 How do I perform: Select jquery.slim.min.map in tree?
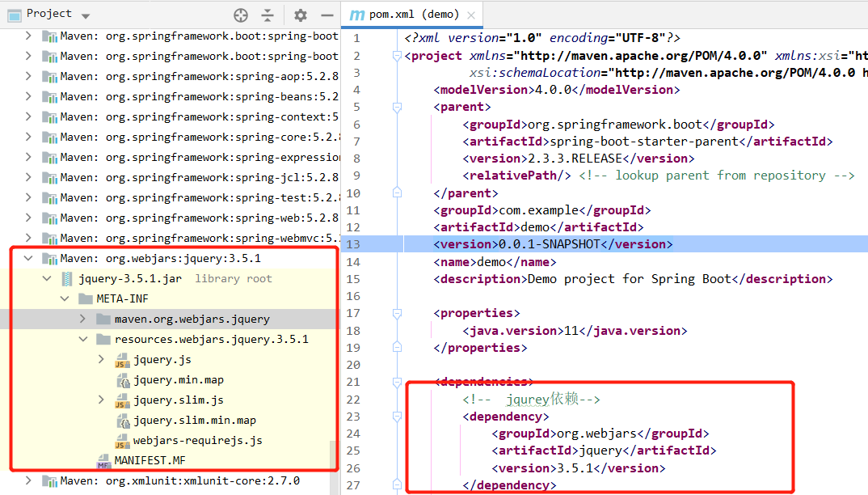coord(194,420)
